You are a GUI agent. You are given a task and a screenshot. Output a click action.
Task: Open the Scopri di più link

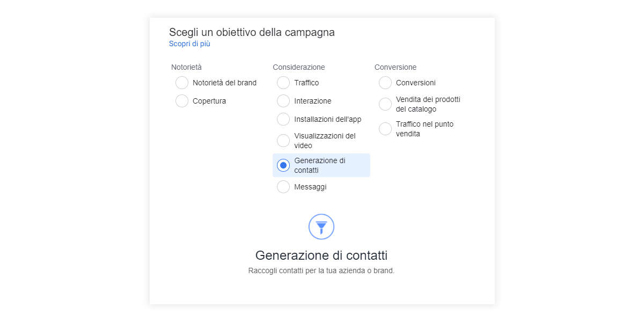189,44
